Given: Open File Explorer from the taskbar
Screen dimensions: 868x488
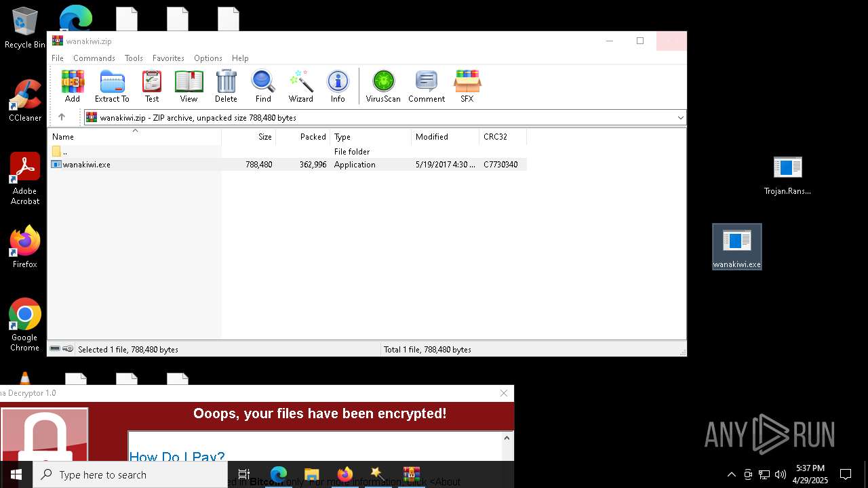Looking at the screenshot, I should pyautogui.click(x=312, y=474).
